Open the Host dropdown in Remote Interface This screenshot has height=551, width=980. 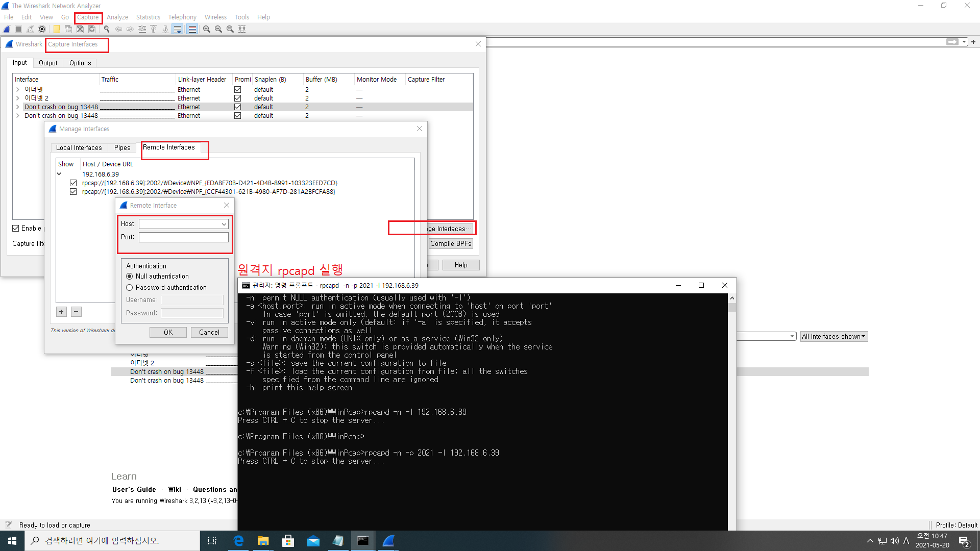pyautogui.click(x=224, y=224)
